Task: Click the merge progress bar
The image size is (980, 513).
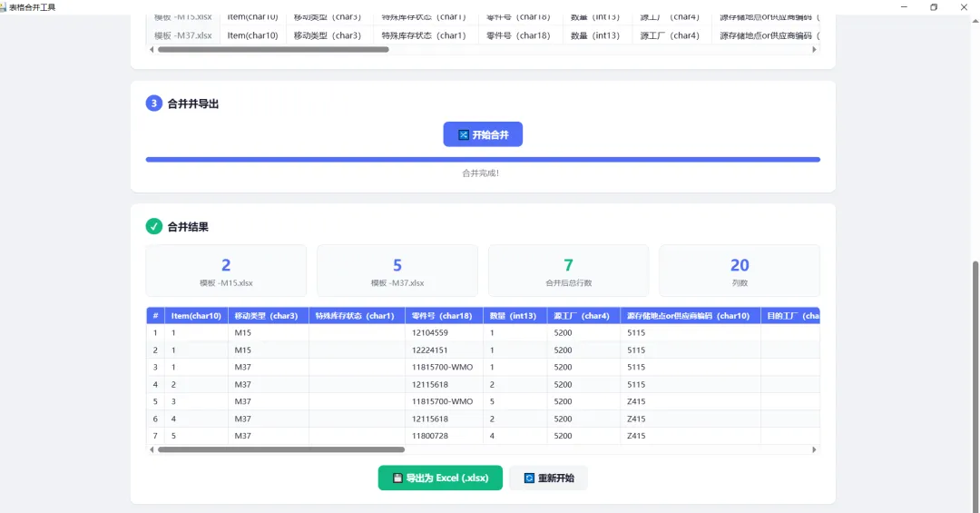Action: point(483,160)
